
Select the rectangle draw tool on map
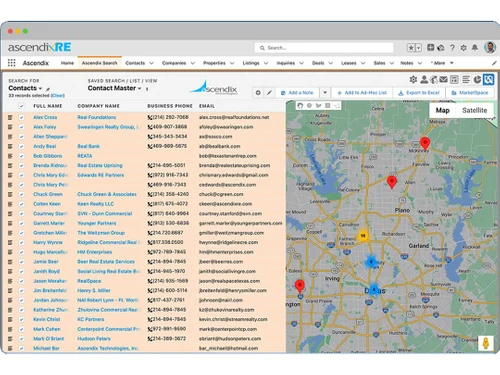[328, 106]
